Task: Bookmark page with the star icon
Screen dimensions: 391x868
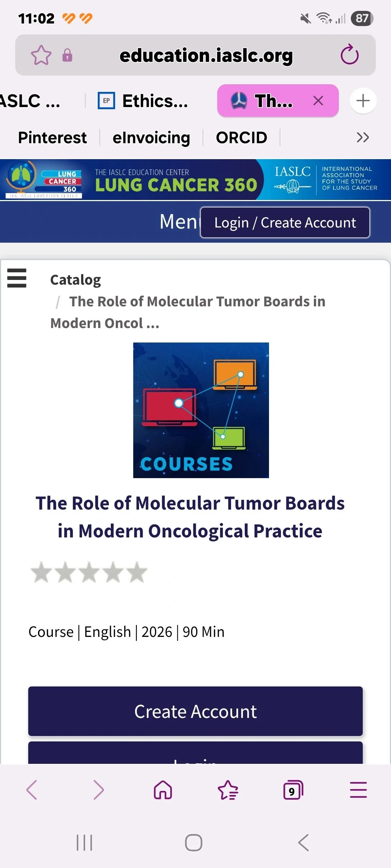Action: pos(41,55)
